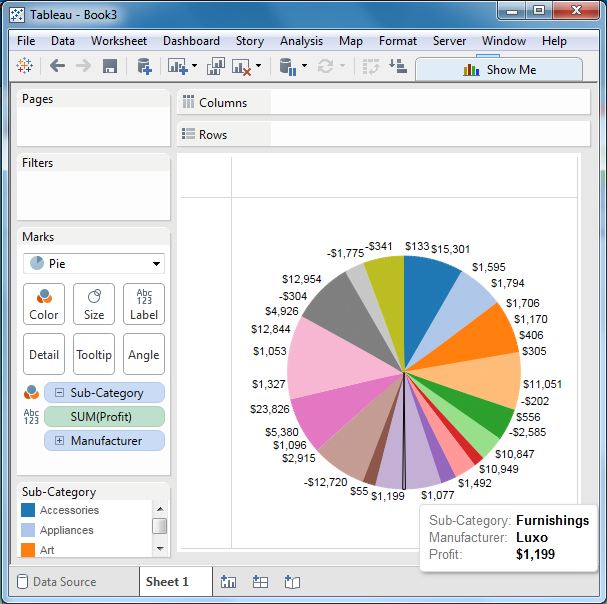Viewport: 607px width, 604px height.
Task: Collapse the Sub-Category pill in Marks
Action: click(x=59, y=393)
